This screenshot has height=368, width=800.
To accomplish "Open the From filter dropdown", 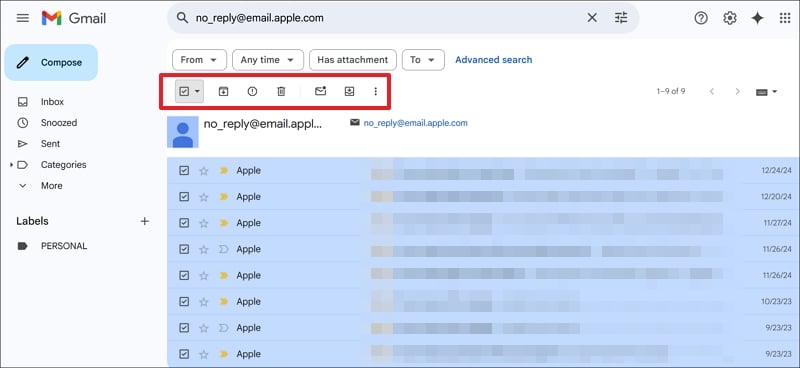I will click(x=199, y=60).
